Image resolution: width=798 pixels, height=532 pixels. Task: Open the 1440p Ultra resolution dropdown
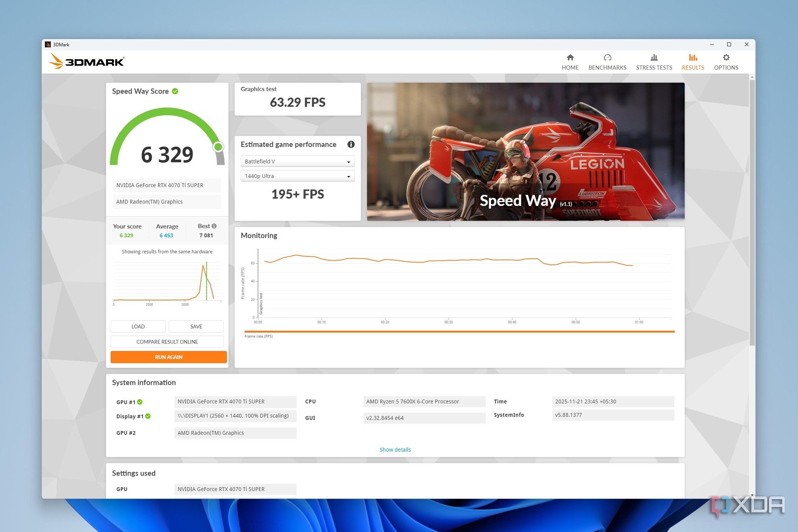[297, 176]
